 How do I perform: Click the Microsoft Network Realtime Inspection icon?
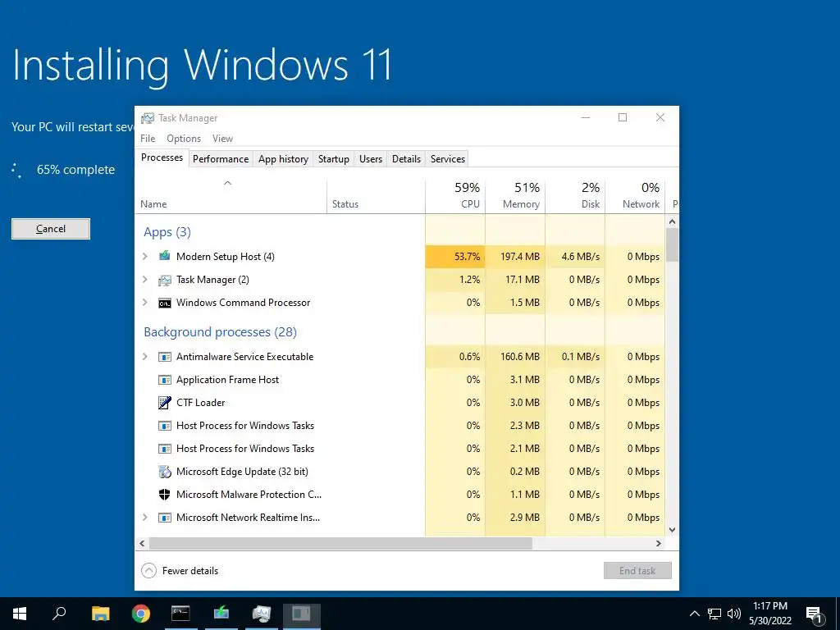tap(164, 518)
